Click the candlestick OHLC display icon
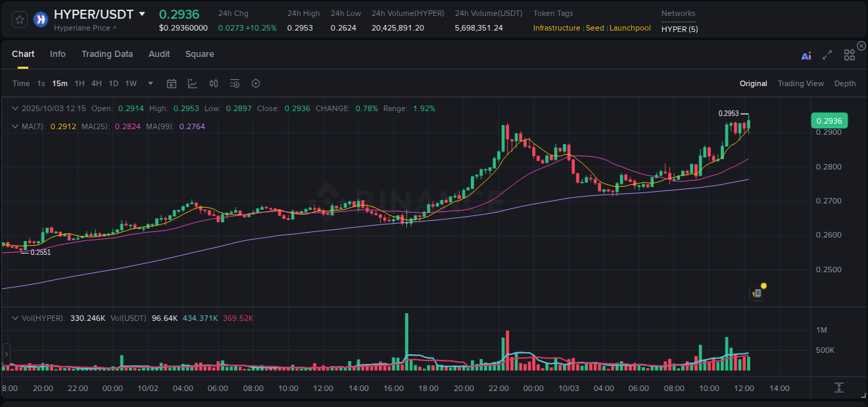 point(213,83)
